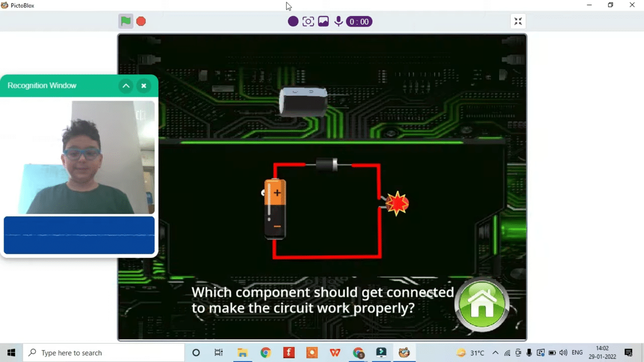This screenshot has width=644, height=362.
Task: Start the project with the green flag
Action: coord(125,21)
